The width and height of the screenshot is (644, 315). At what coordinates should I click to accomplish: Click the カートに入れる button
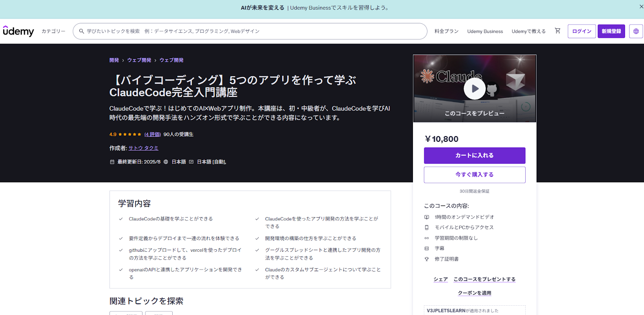[475, 155]
